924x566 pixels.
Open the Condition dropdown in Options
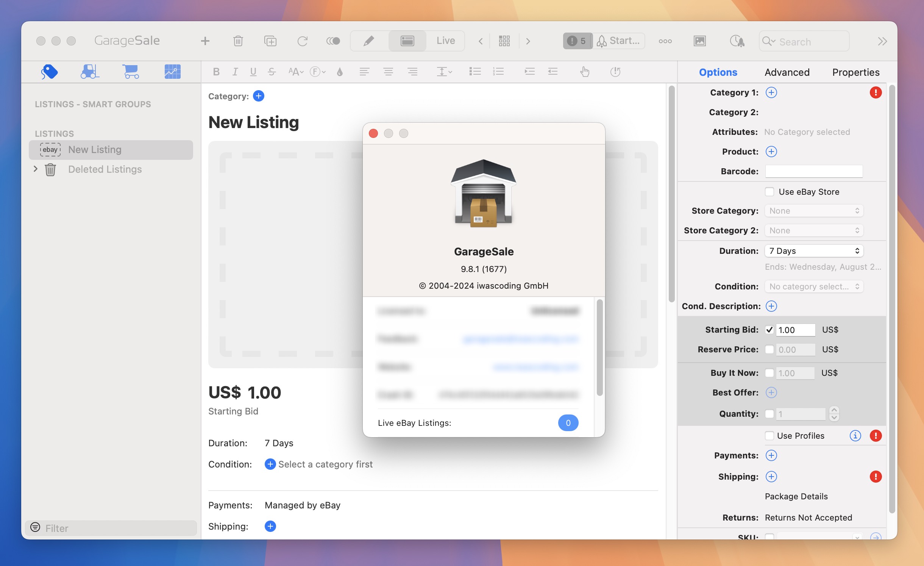[x=814, y=286]
